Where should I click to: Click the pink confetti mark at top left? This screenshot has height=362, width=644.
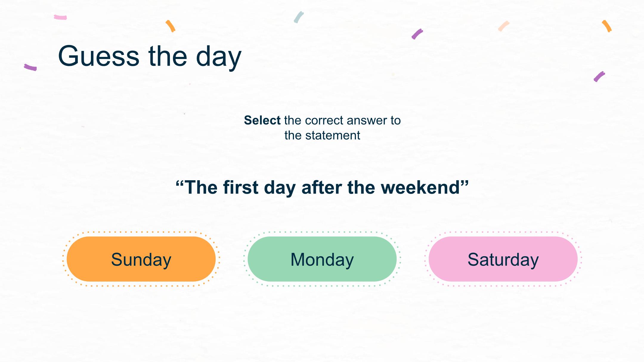pos(60,17)
